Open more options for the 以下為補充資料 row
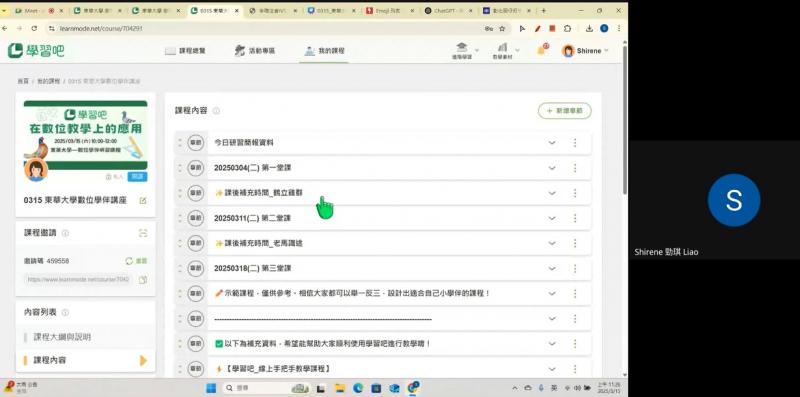This screenshot has width=800, height=397. (x=575, y=344)
